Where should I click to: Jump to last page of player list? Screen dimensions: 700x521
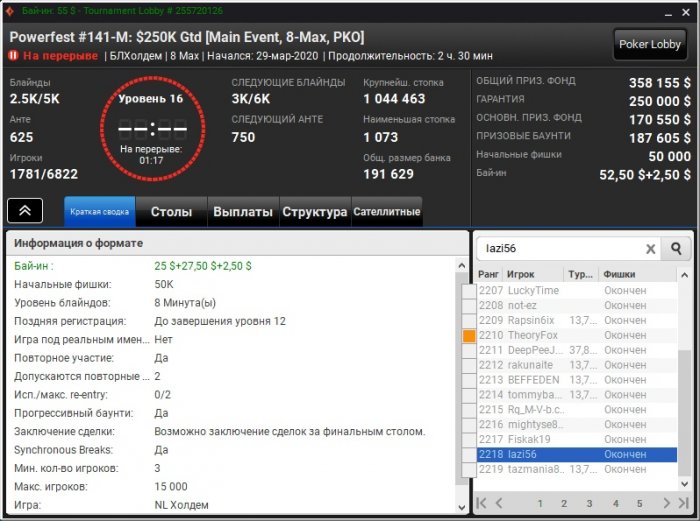point(684,503)
